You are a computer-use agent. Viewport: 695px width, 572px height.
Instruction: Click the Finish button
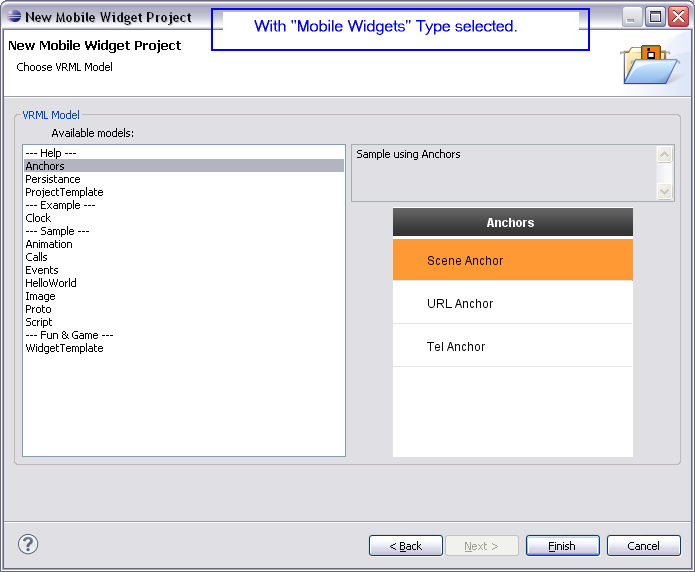point(562,546)
